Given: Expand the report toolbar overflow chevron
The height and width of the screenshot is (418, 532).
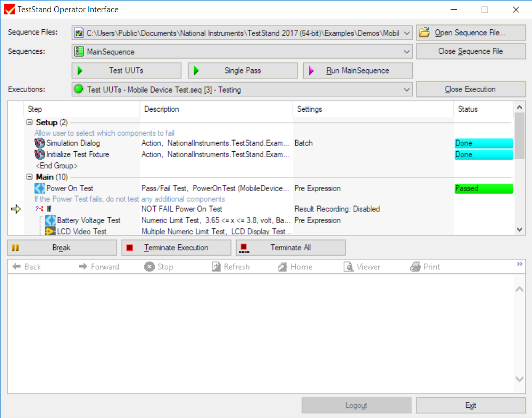Looking at the screenshot, I should (520, 264).
